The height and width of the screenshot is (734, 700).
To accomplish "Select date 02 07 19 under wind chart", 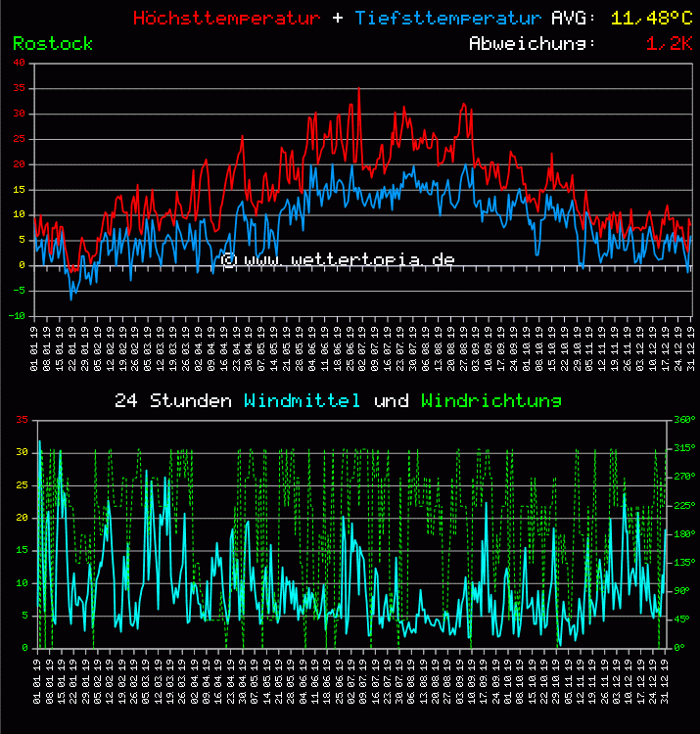I will 351,681.
